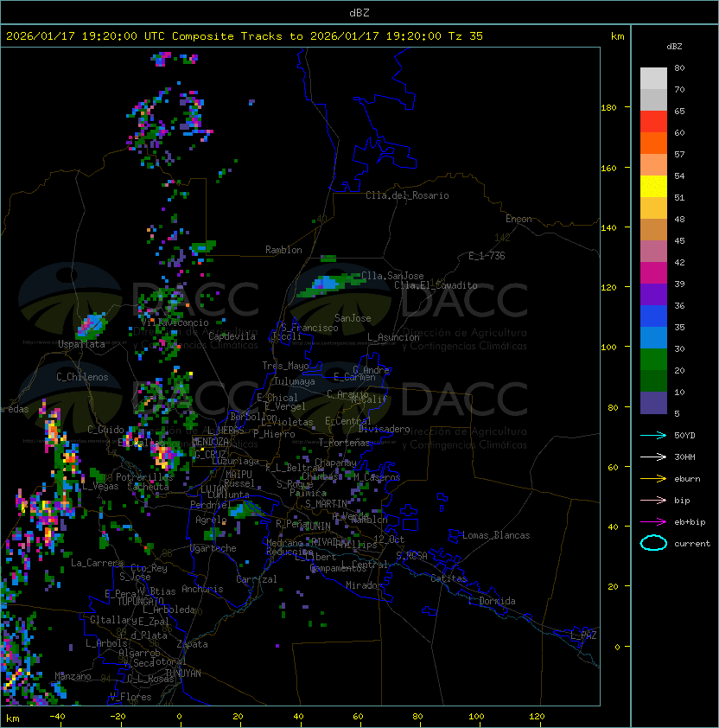This screenshot has height=728, width=719.
Task: Click the 'Tz 35' header text
Action: (466, 36)
